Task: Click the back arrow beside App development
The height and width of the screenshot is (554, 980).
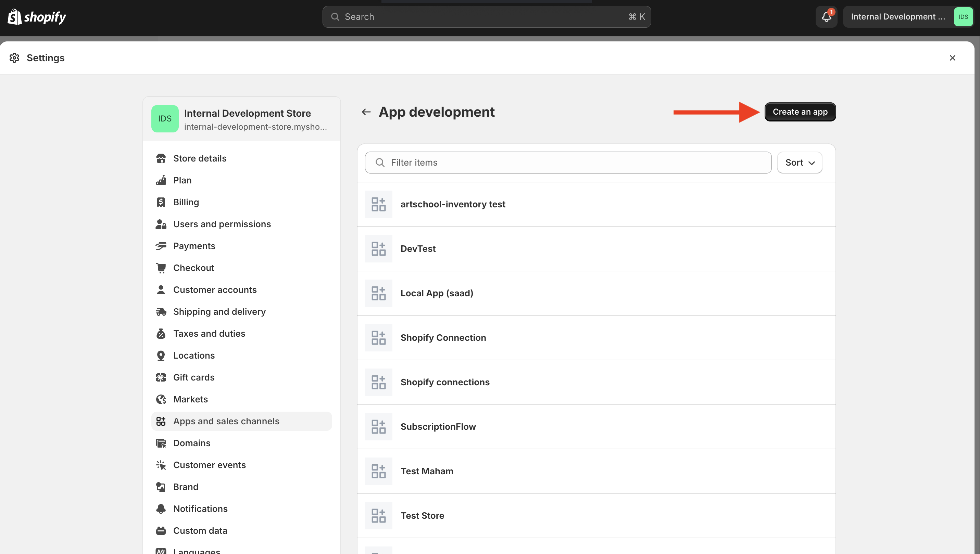Action: 366,112
